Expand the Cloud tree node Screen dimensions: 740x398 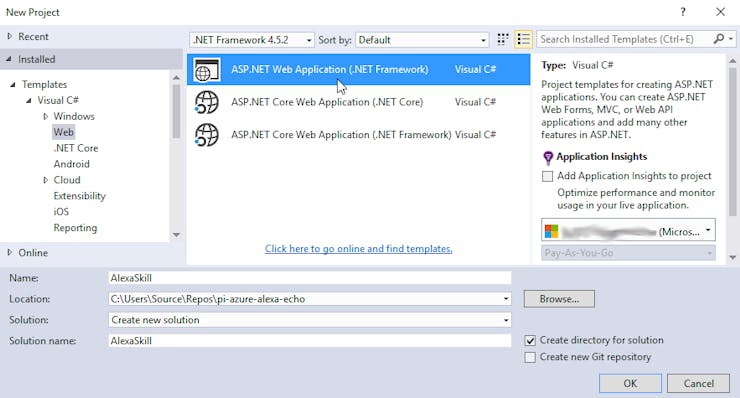45,180
